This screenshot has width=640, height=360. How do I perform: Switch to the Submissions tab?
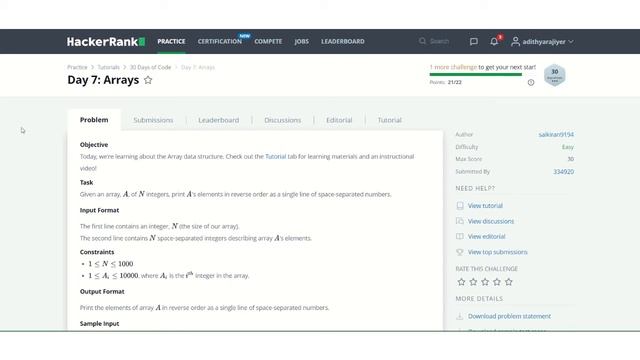point(153,120)
